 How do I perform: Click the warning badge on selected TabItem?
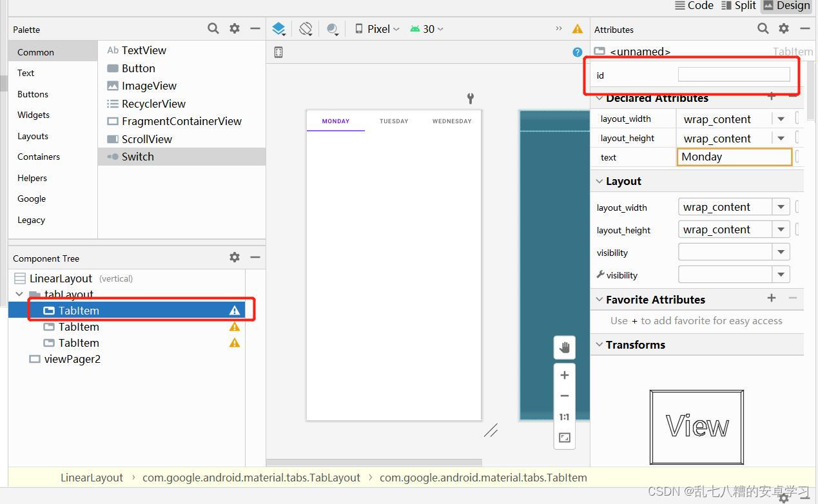pyautogui.click(x=235, y=310)
